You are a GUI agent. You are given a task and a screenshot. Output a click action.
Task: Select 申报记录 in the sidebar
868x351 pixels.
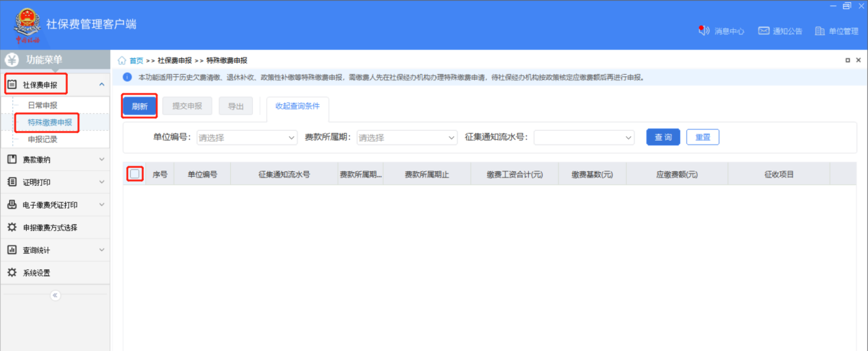42,139
